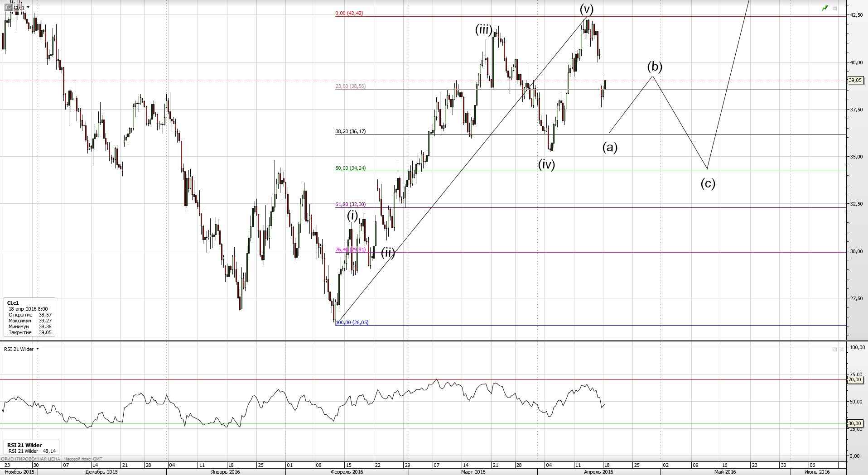Click the RSI 30,00 oversold level tag
The image size is (868, 475).
point(854,423)
